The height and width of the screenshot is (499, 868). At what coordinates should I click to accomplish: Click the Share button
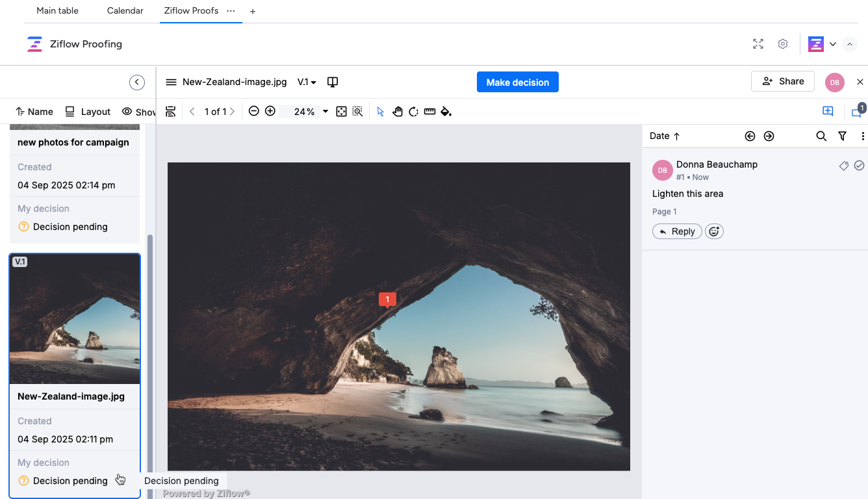pyautogui.click(x=783, y=81)
